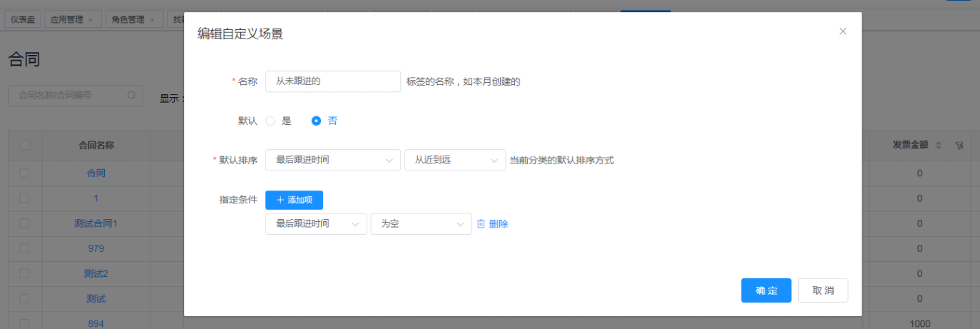Click the 合同名称/合同编号 search field
This screenshot has height=329, width=980.
[76, 95]
